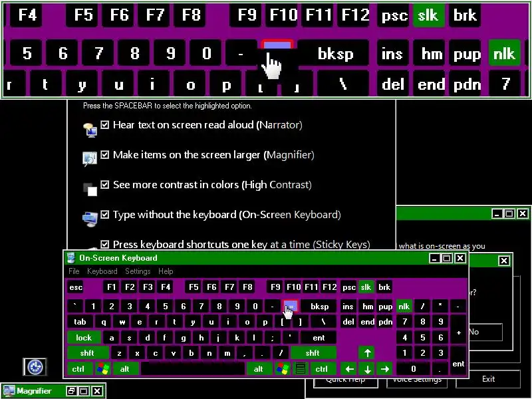Viewport: 532px width, 399px height.
Task: Click the down arrow key on On-Screen Keyboard
Action: 367,368
